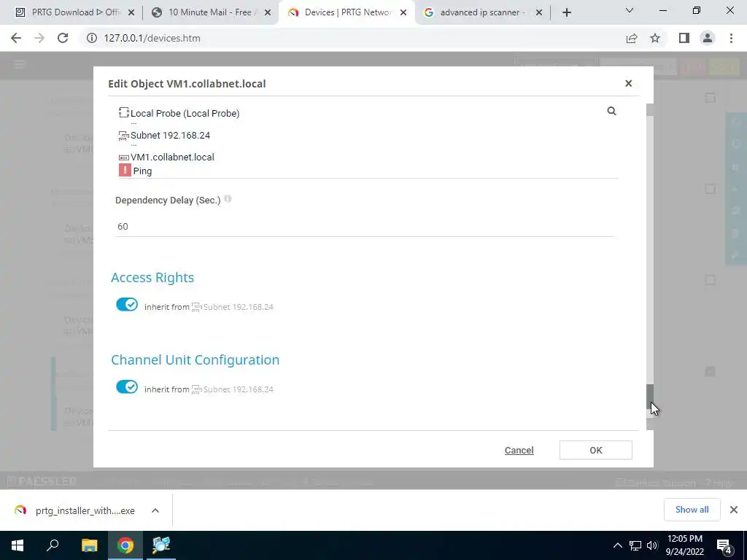Click the dialog vertical scrollbar thumb
Screen dimensions: 747x560
[x=650, y=397]
